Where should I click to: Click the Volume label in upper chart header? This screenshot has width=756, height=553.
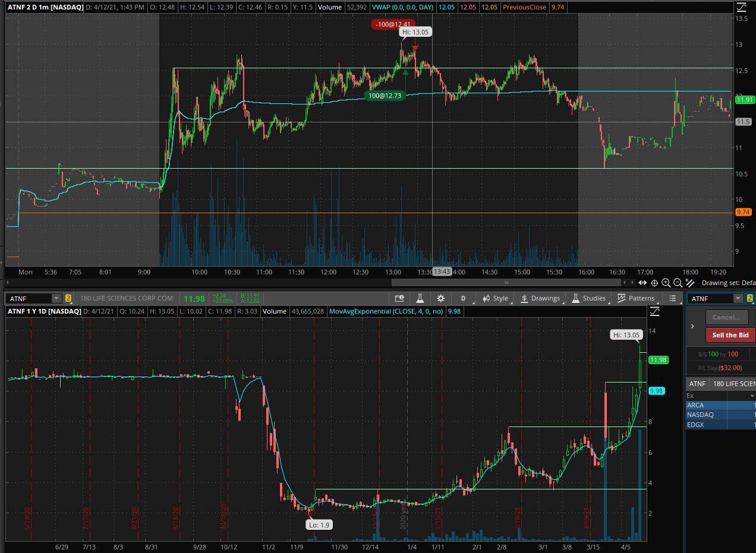point(329,7)
